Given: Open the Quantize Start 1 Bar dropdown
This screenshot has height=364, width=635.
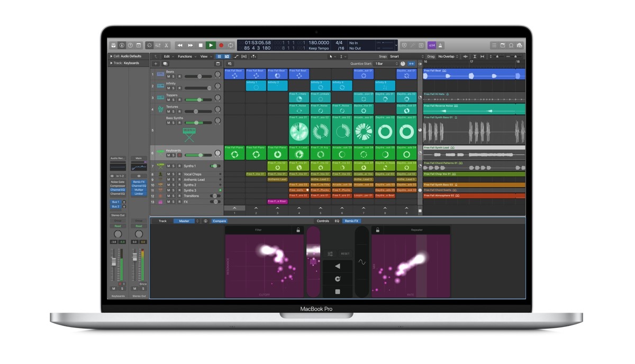Looking at the screenshot, I should point(385,64).
